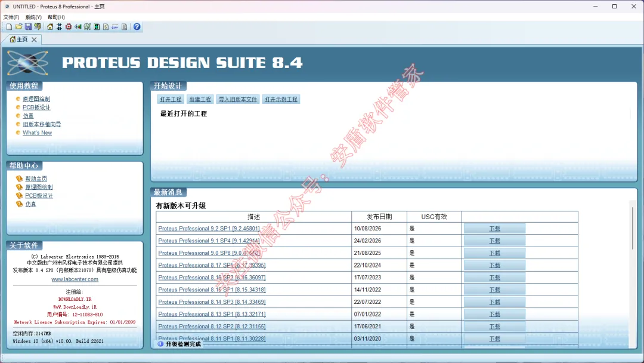Download Proteus 8.15 SP1 via 下载 button
Image resolution: width=644 pixels, height=363 pixels.
click(494, 290)
